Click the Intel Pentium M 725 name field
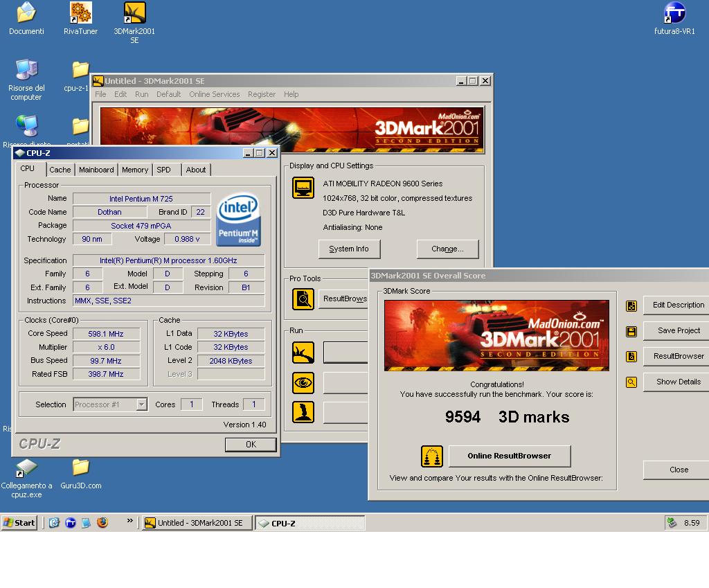 (141, 199)
